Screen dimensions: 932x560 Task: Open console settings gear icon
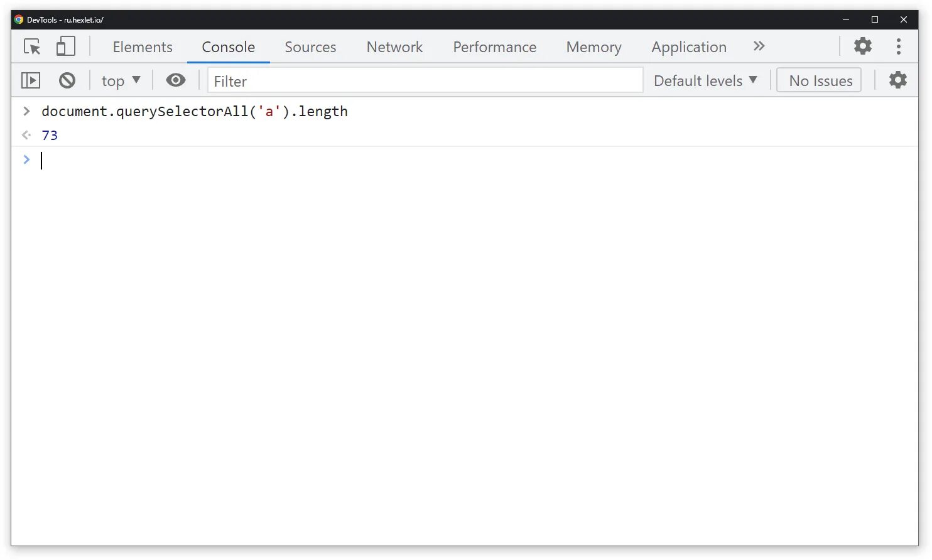(898, 80)
